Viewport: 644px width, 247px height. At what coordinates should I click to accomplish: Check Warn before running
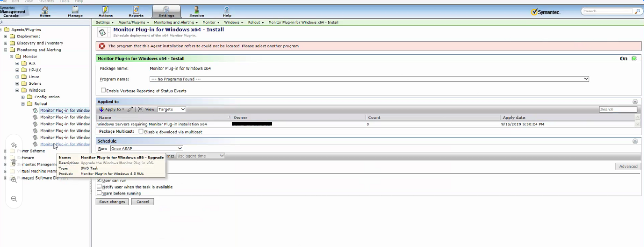pos(99,193)
